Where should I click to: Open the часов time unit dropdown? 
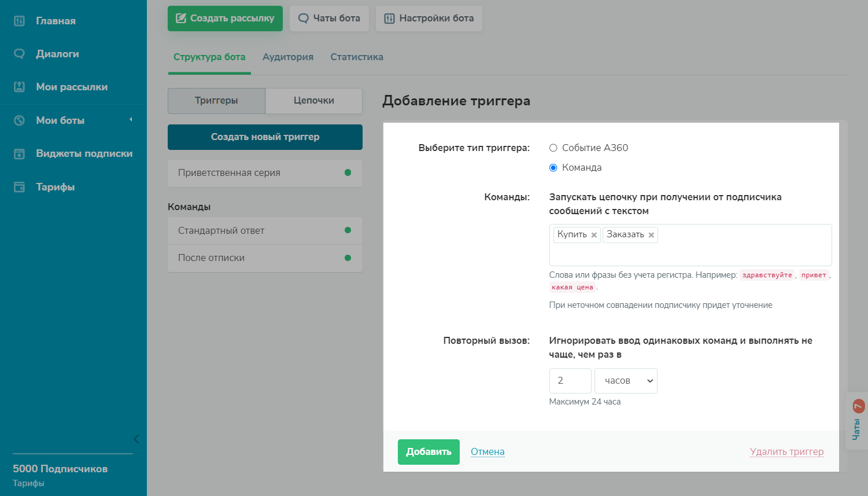point(626,381)
